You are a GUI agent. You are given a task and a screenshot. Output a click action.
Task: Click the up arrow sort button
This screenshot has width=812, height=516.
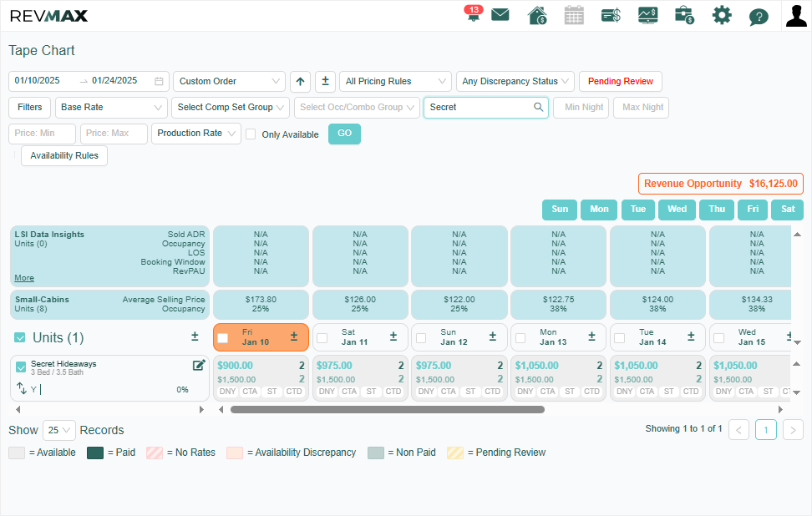301,81
